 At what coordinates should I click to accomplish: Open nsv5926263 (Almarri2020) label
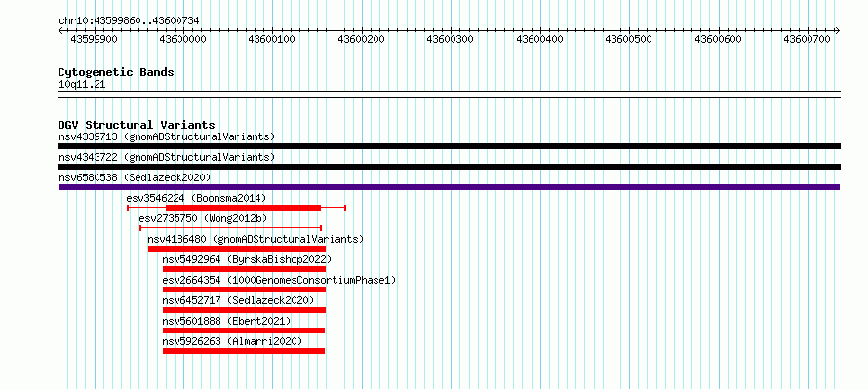[x=232, y=341]
